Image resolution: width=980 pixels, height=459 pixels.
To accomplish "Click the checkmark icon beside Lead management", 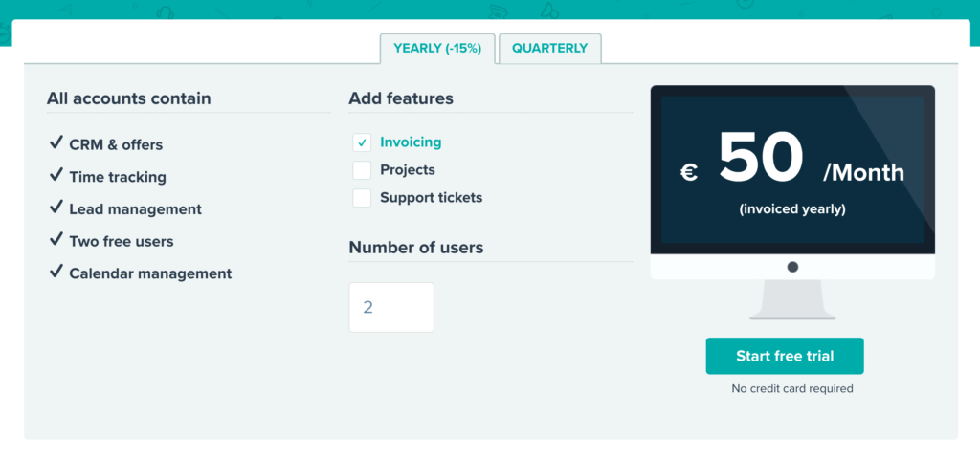I will point(56,207).
